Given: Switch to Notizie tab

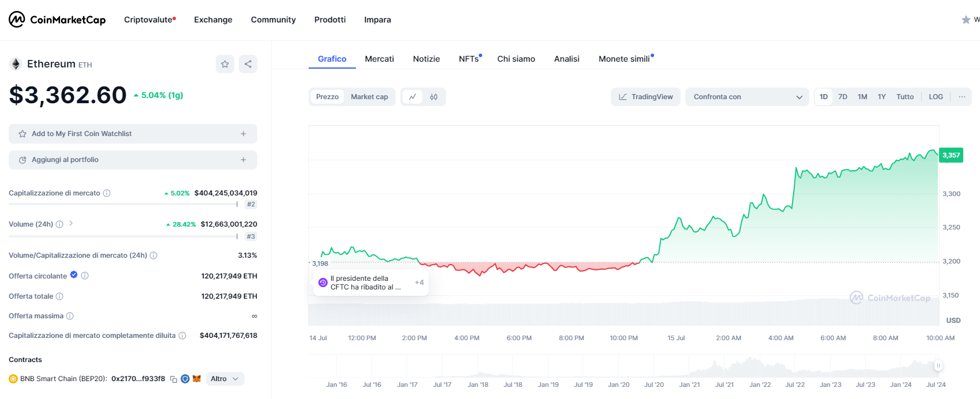Looking at the screenshot, I should click(426, 59).
